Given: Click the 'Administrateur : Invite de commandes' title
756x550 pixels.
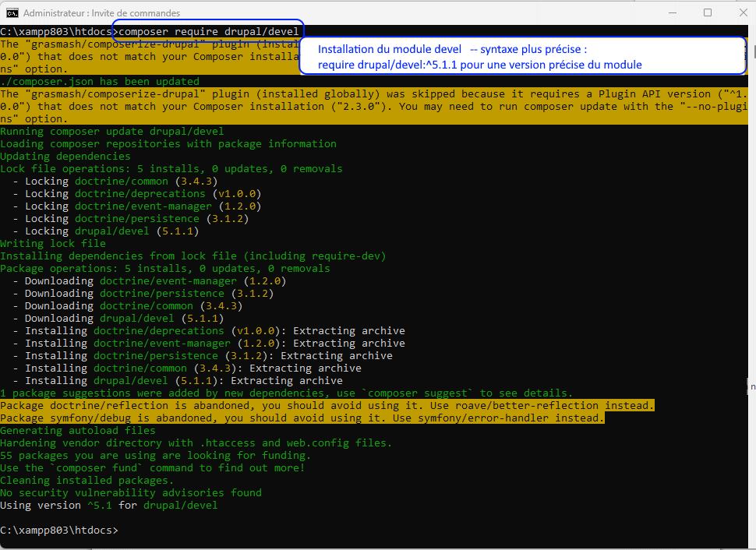Looking at the screenshot, I should (x=101, y=13).
